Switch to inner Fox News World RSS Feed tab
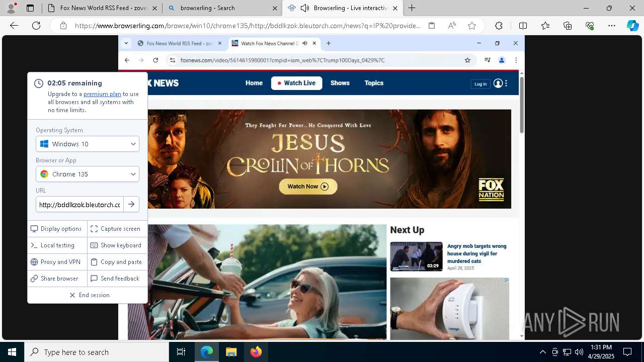644x362 pixels. coord(180,43)
